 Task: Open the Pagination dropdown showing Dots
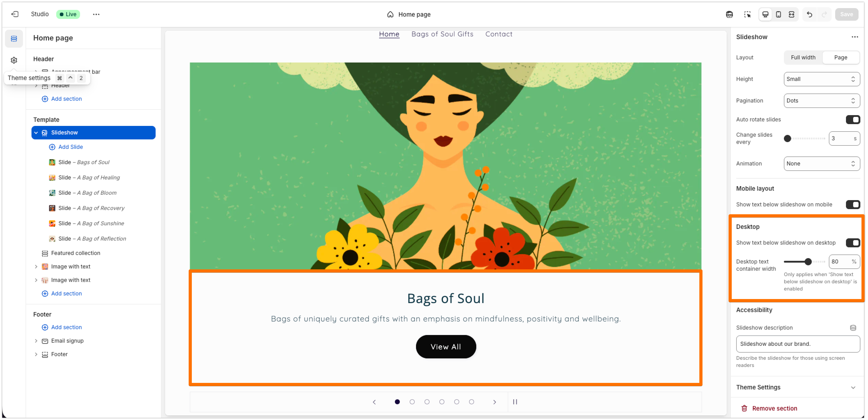pyautogui.click(x=821, y=101)
